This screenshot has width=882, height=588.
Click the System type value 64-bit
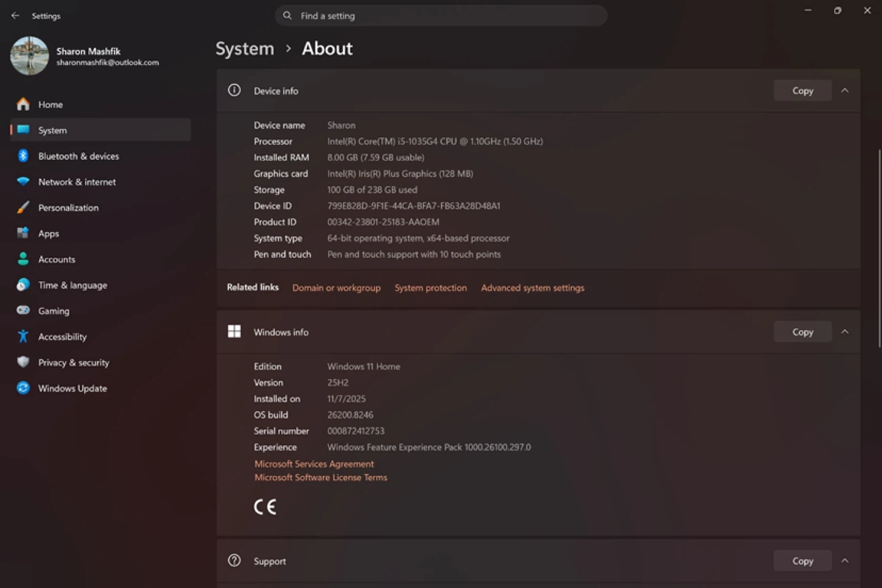click(418, 238)
